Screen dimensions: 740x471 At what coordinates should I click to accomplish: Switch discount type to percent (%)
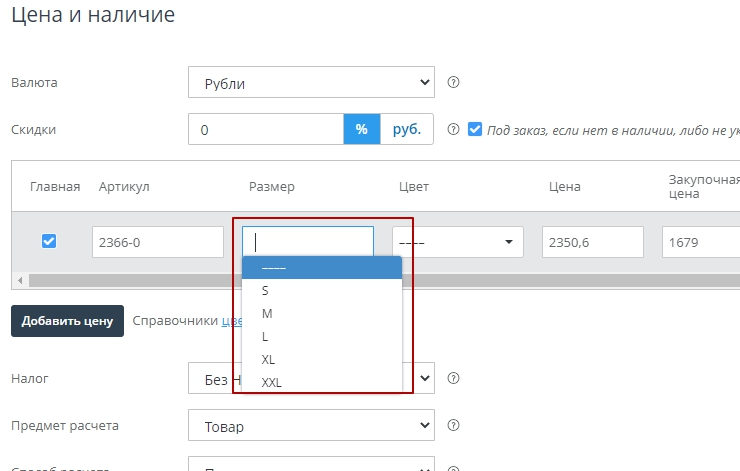(362, 129)
